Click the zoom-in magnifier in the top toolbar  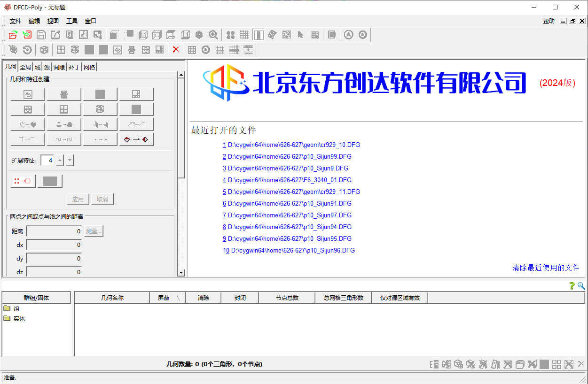213,35
